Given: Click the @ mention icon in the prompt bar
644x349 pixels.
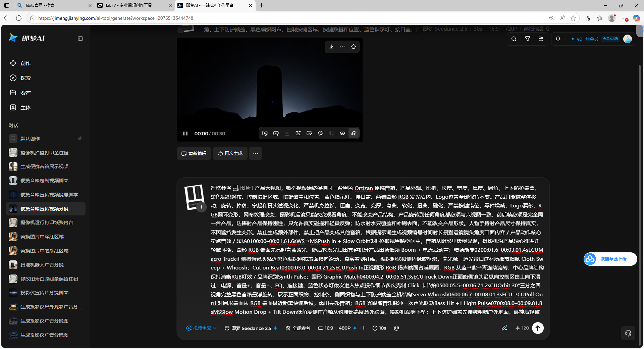Looking at the screenshot, I should point(396,328).
